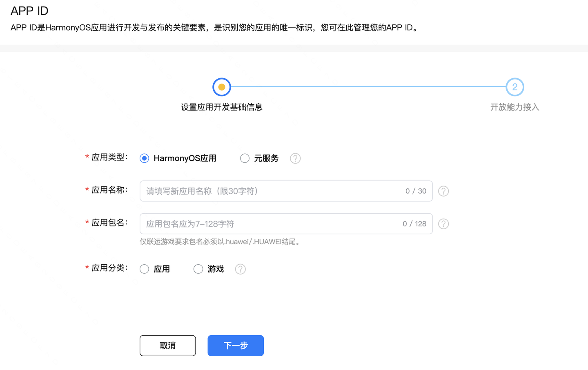Select the HarmonyOS应用 radio button
Image resolution: width=588 pixels, height=370 pixels.
pos(145,158)
